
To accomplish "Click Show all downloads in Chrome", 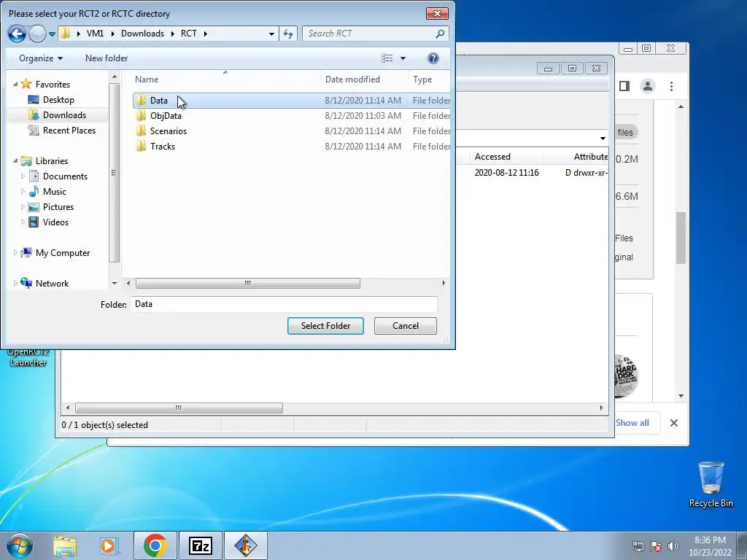I will tap(632, 423).
